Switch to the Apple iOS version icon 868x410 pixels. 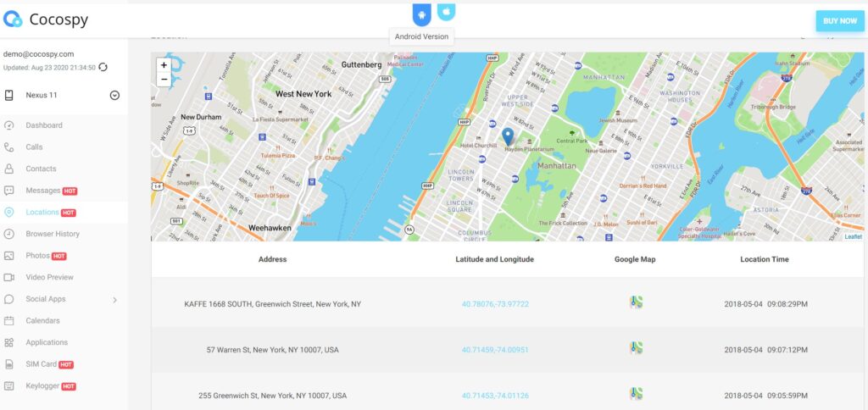tap(447, 12)
